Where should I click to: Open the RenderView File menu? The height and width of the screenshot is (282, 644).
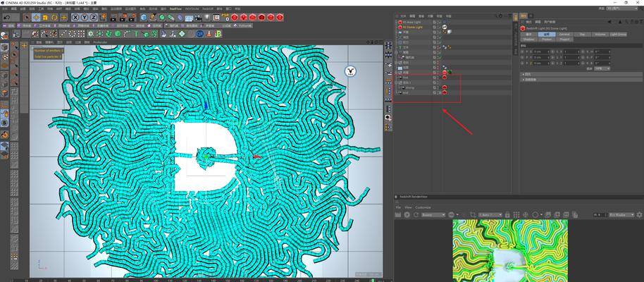(398, 207)
